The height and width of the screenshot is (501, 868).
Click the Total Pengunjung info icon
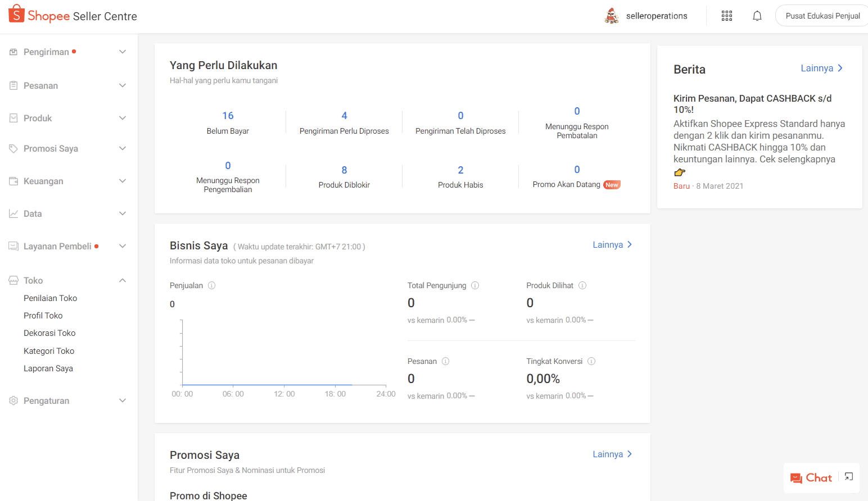pos(475,285)
